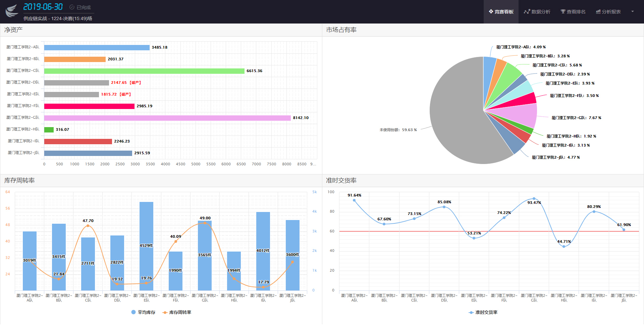Click pie label 厦门理工学院2-B队: 3.28 %
The image size is (644, 325).
pyautogui.click(x=545, y=56)
